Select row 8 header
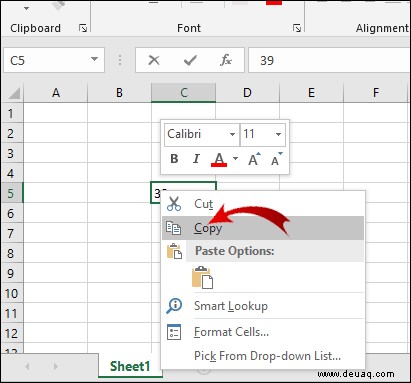The width and height of the screenshot is (411, 383). (x=12, y=253)
